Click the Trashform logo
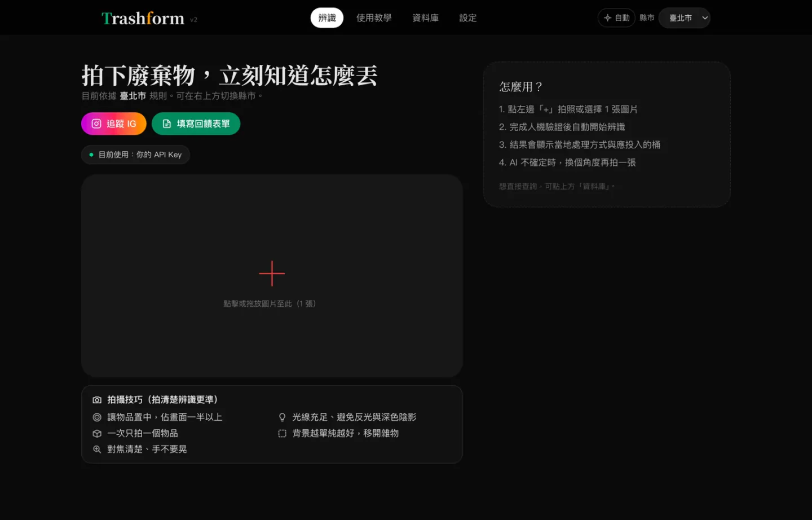 143,18
